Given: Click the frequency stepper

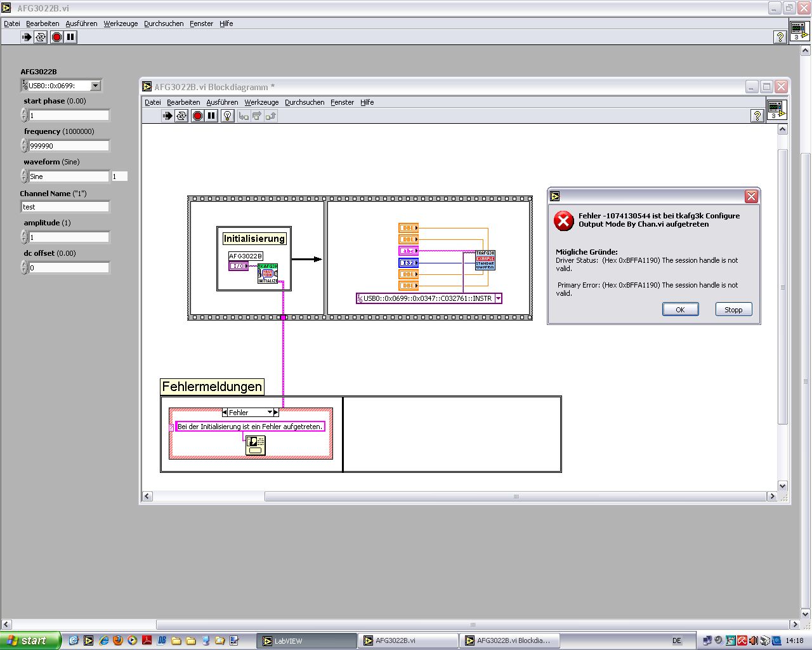Looking at the screenshot, I should click(24, 145).
